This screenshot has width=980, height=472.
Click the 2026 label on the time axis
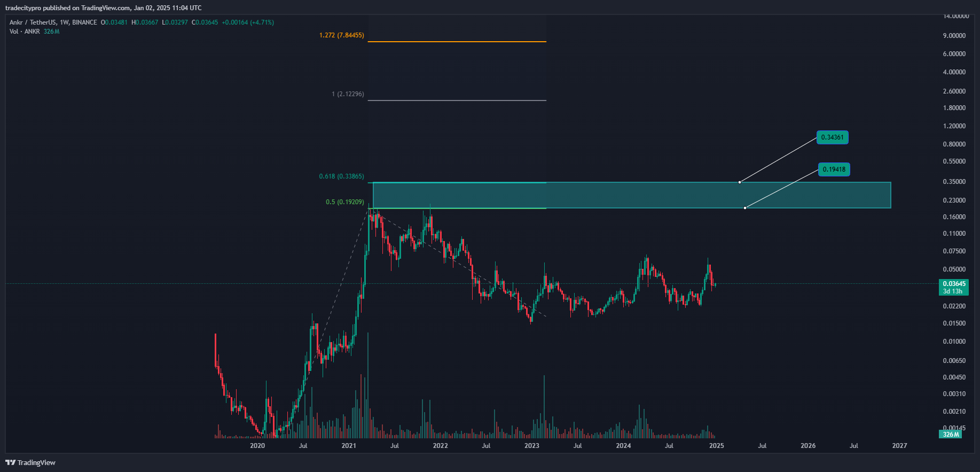click(x=808, y=446)
